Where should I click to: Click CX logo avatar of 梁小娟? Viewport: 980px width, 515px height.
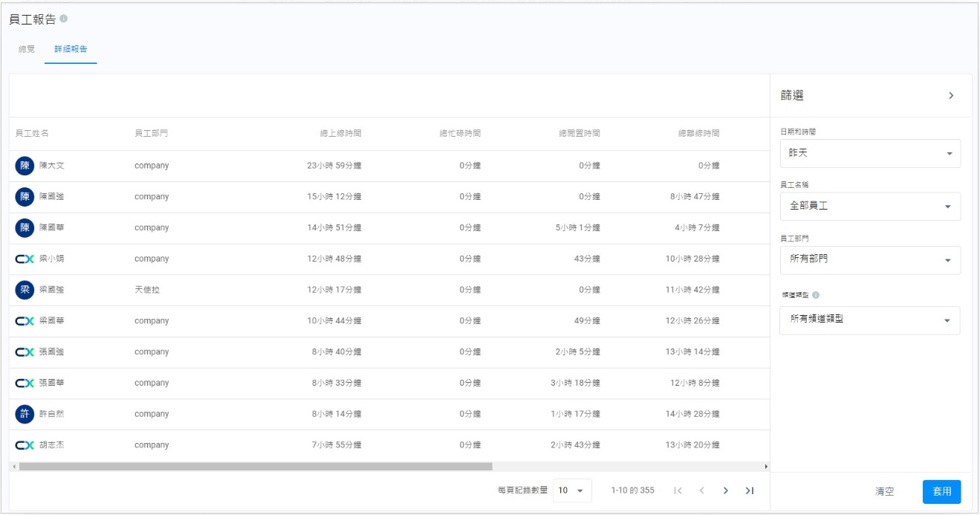tap(25, 259)
